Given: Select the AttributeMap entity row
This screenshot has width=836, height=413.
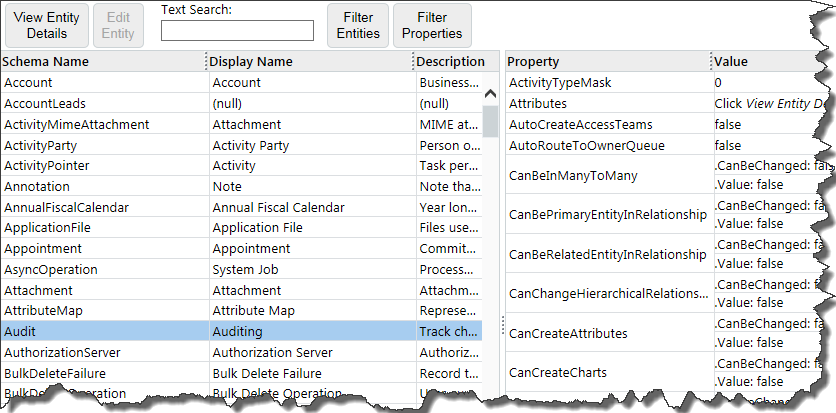Looking at the screenshot, I should [x=100, y=311].
